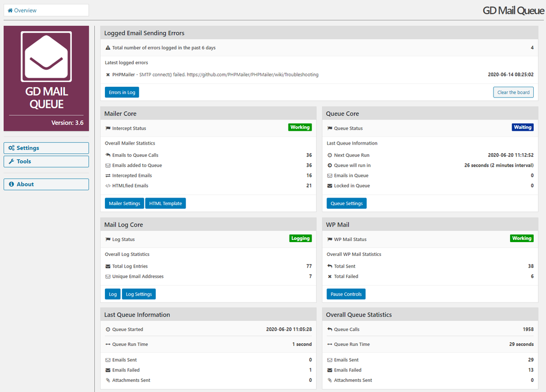The image size is (546, 392).
Task: Click the flag icon next to Intercept Status
Action: [109, 128]
